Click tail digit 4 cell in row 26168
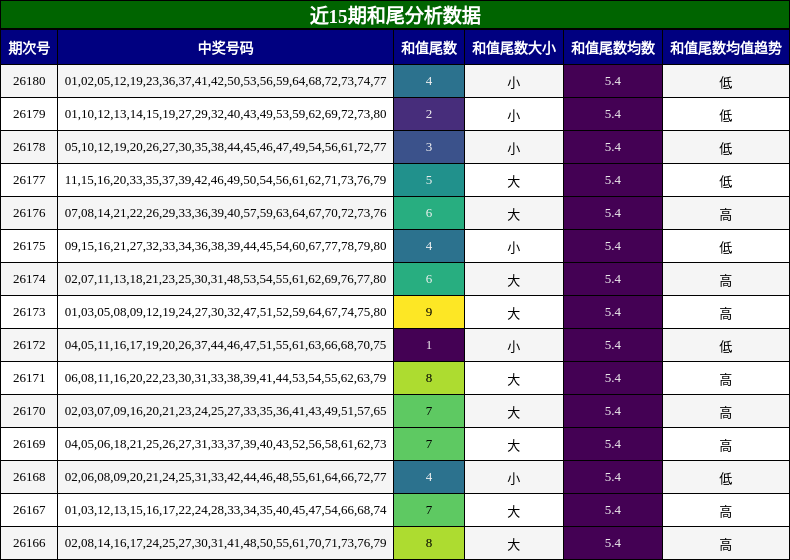Screen dimensions: 790x560 (x=429, y=477)
